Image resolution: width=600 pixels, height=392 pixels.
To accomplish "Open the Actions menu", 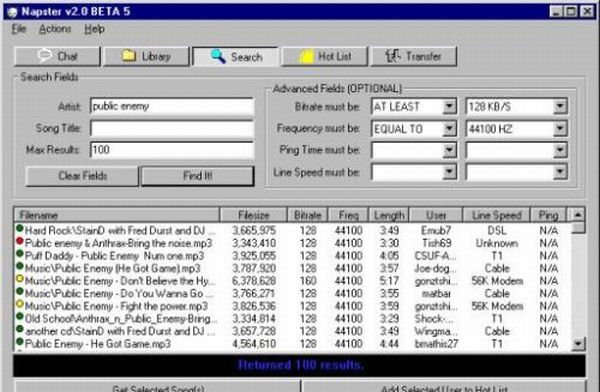I will 55,29.
